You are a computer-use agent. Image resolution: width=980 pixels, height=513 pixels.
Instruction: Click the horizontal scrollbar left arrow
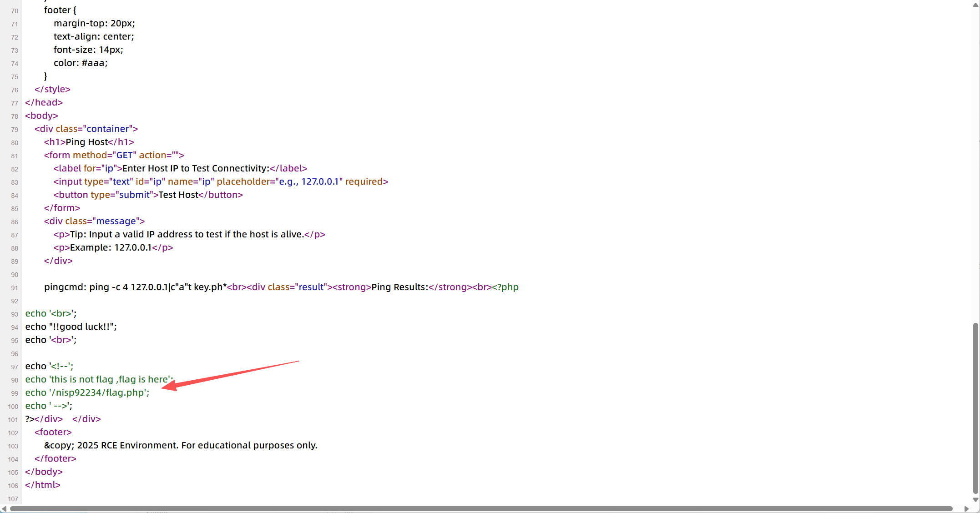(4, 509)
